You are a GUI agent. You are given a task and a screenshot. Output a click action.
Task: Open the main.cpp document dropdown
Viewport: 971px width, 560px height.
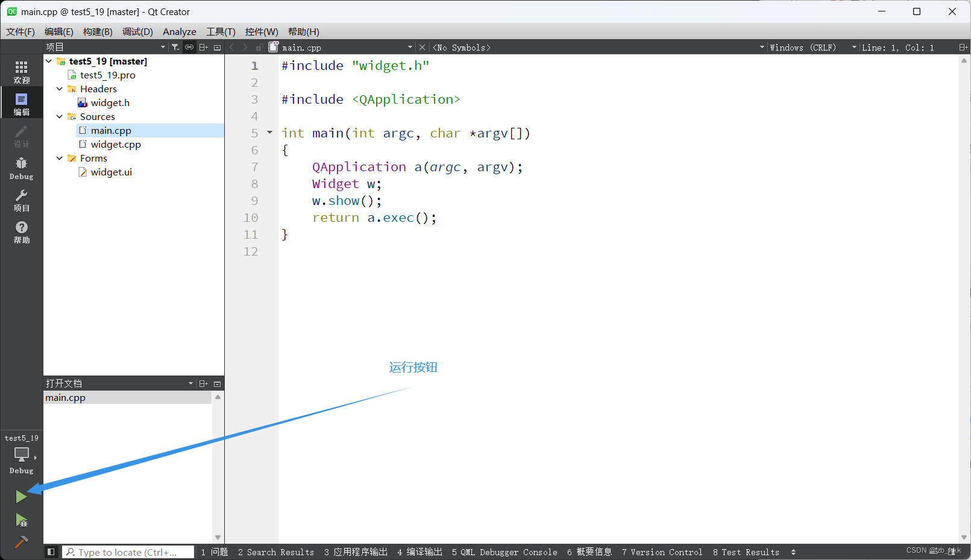coord(410,47)
